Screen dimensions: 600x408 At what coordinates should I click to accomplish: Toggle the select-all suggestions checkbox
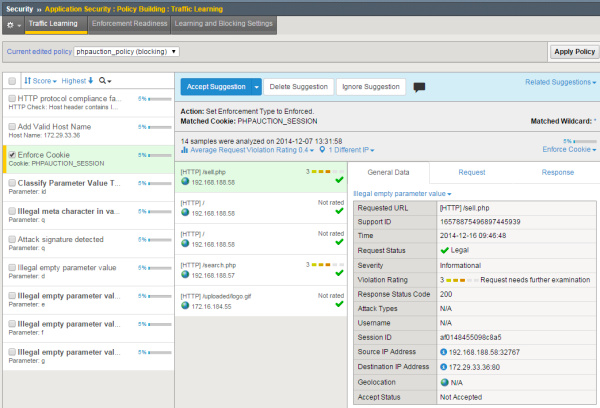point(11,80)
